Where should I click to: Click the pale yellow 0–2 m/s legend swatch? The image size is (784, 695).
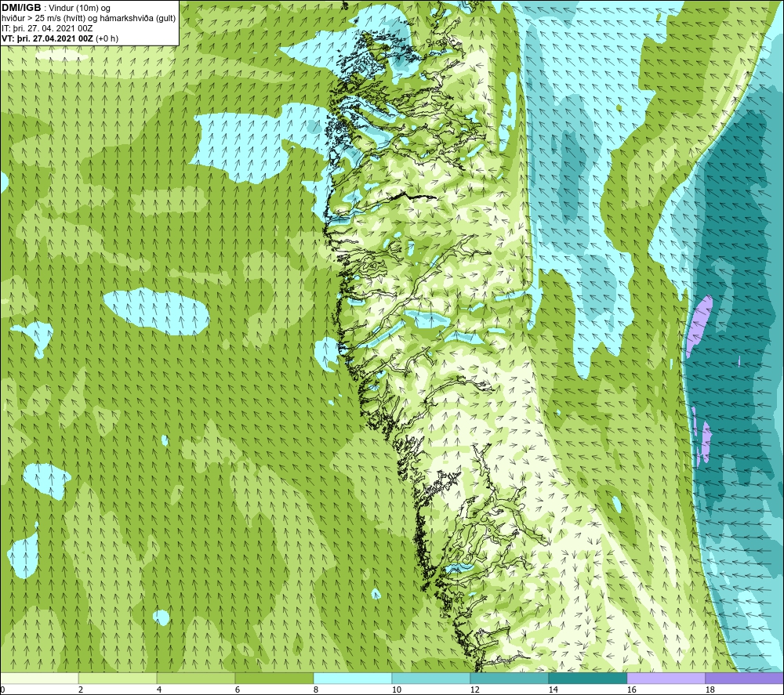pos(39,679)
